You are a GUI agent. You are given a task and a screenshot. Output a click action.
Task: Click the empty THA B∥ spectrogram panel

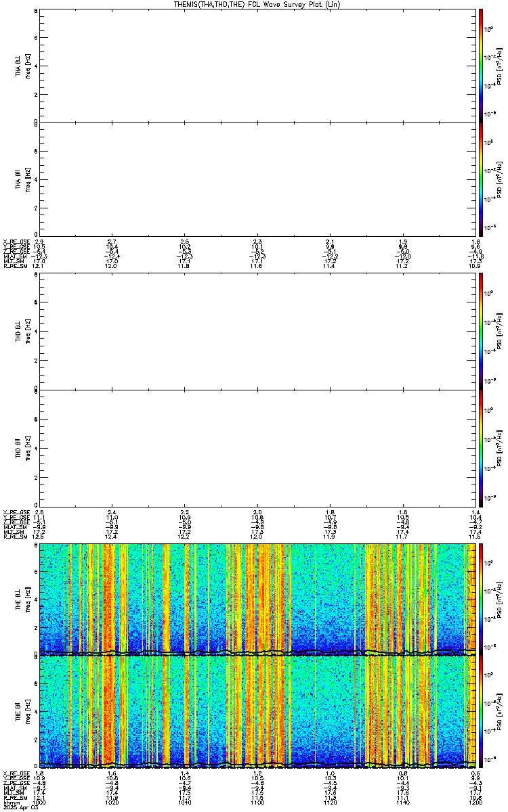[258, 179]
